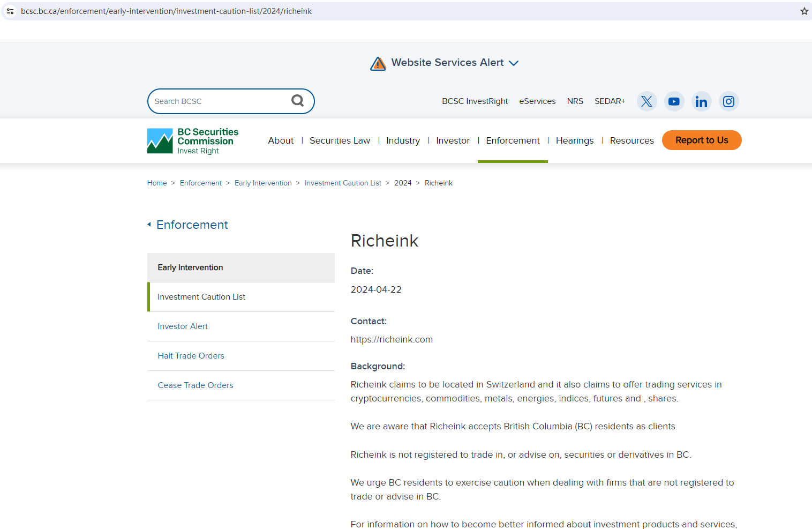Open the Investor navigation menu
812x529 pixels.
(453, 140)
